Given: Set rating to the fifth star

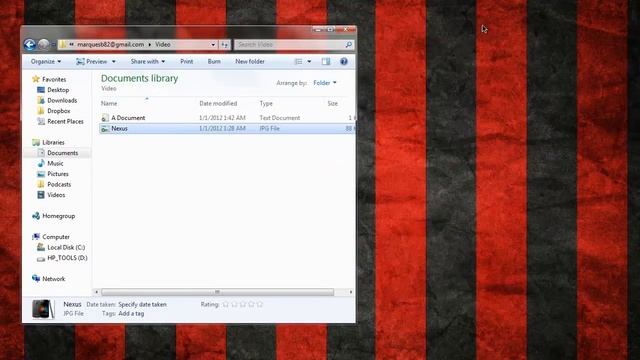Looking at the screenshot, I should pyautogui.click(x=260, y=304).
